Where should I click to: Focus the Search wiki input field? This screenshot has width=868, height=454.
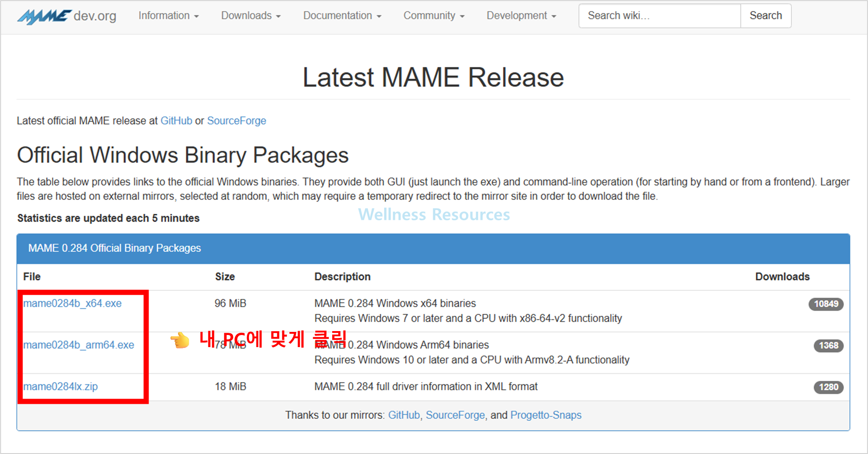[x=660, y=16]
